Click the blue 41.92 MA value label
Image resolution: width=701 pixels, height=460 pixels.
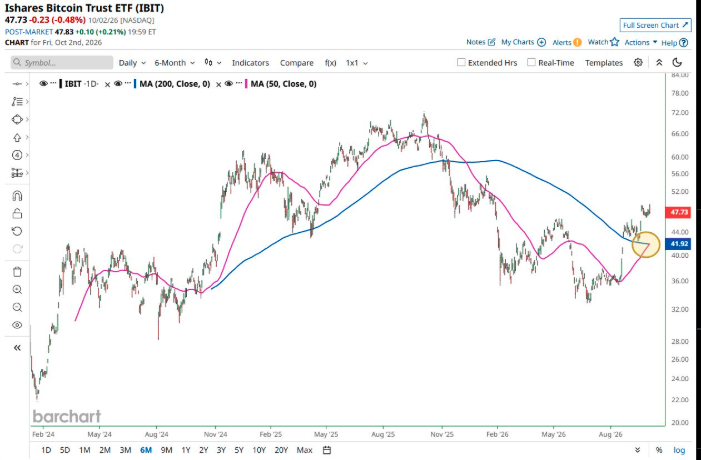[x=679, y=244]
